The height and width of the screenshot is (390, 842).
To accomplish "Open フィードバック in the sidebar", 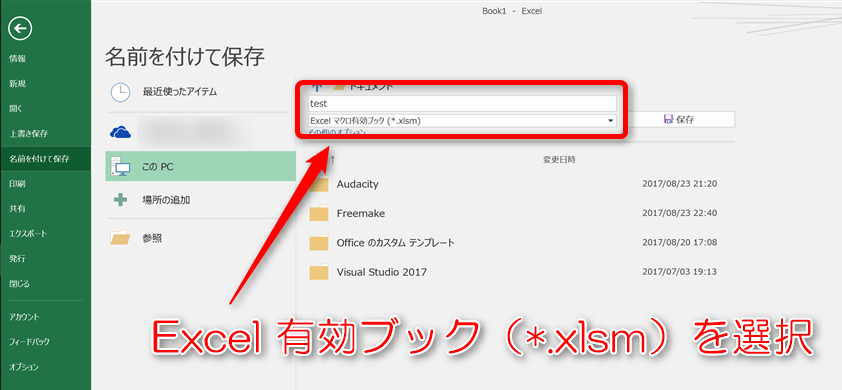I will [x=30, y=342].
